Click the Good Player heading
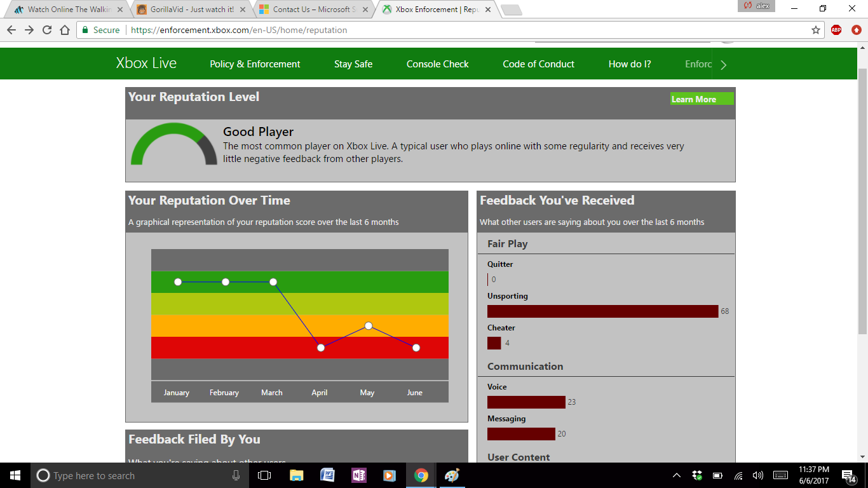Image resolution: width=868 pixels, height=488 pixels. (258, 132)
